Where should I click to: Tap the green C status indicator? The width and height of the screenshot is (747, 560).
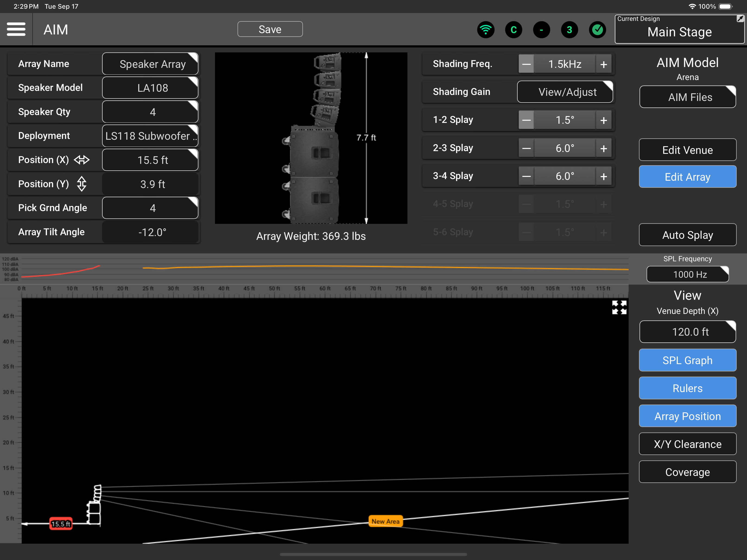click(514, 30)
